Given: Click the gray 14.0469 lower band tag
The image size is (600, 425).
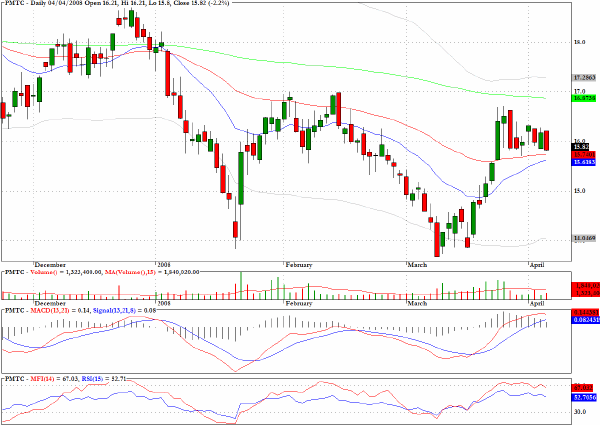Looking at the screenshot, I should pyautogui.click(x=584, y=239).
